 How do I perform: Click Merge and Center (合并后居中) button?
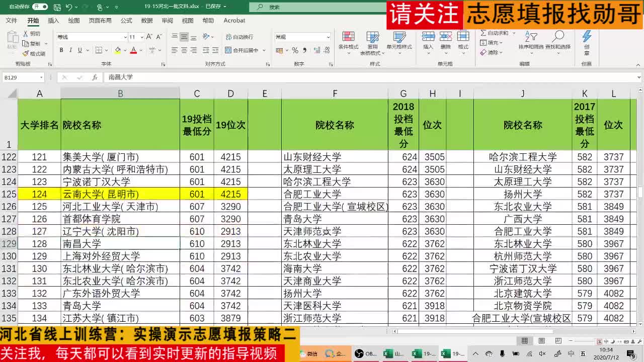[242, 50]
